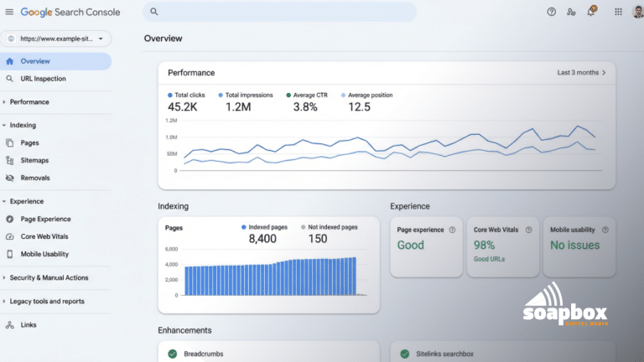
Task: Click the Removals crossed-eye icon
Action: pos(10,178)
